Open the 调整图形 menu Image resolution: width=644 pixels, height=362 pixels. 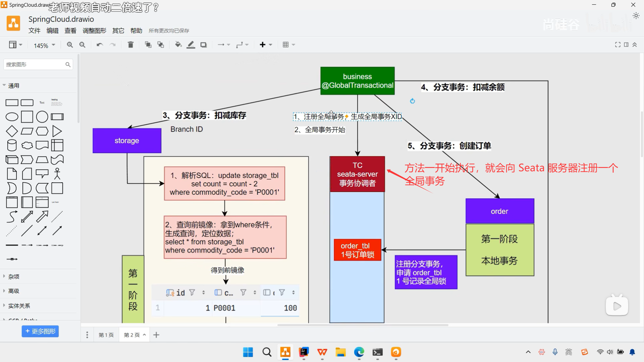(x=94, y=31)
